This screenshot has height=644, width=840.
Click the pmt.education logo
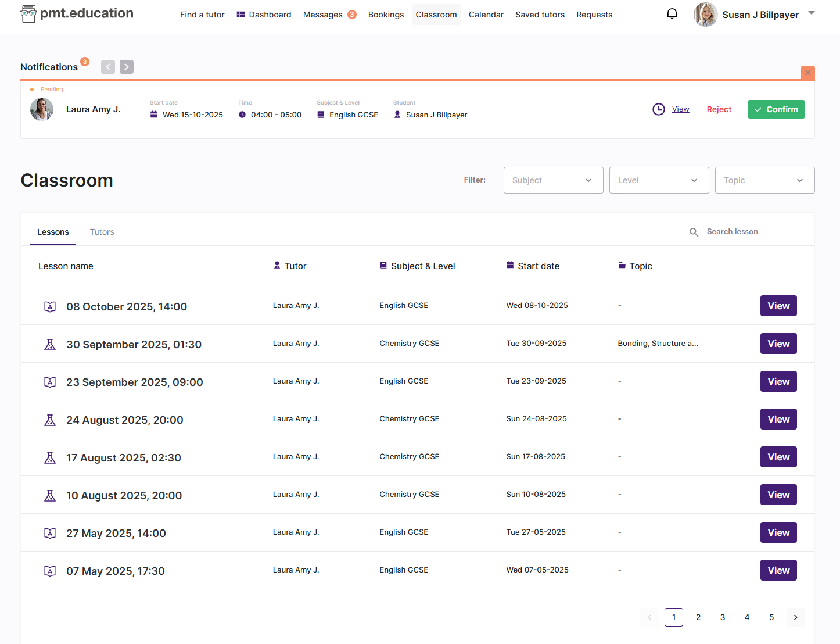tap(77, 13)
